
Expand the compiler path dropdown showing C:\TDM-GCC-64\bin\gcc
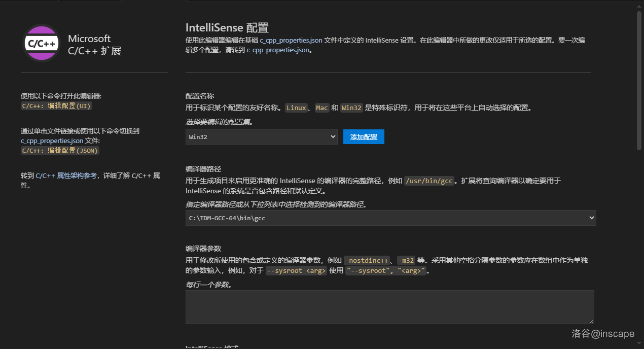click(x=390, y=218)
